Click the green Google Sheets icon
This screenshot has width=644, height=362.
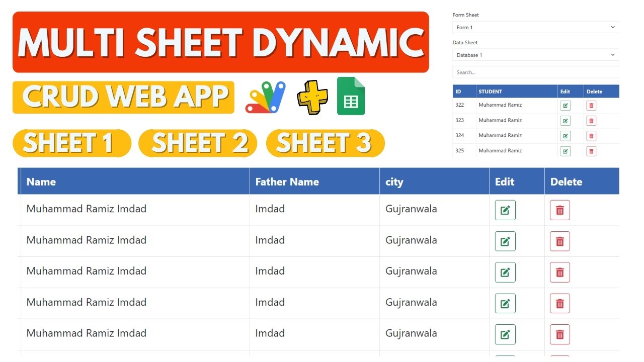click(351, 96)
